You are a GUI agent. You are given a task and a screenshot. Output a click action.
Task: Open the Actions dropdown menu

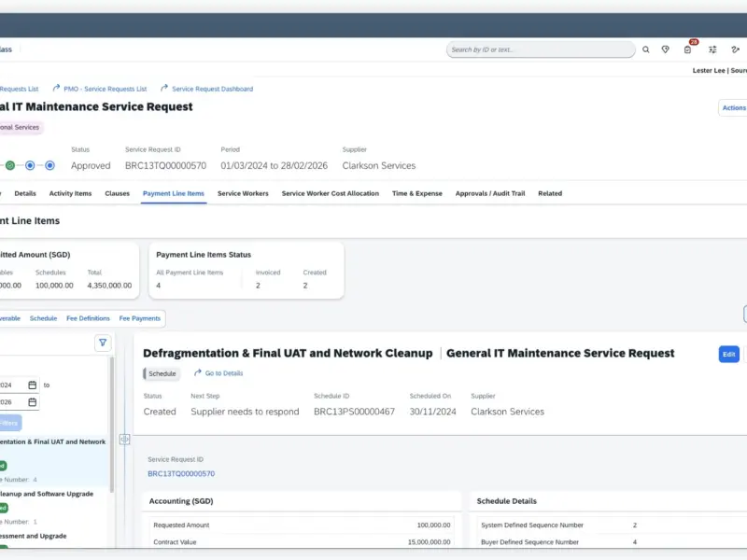(733, 108)
